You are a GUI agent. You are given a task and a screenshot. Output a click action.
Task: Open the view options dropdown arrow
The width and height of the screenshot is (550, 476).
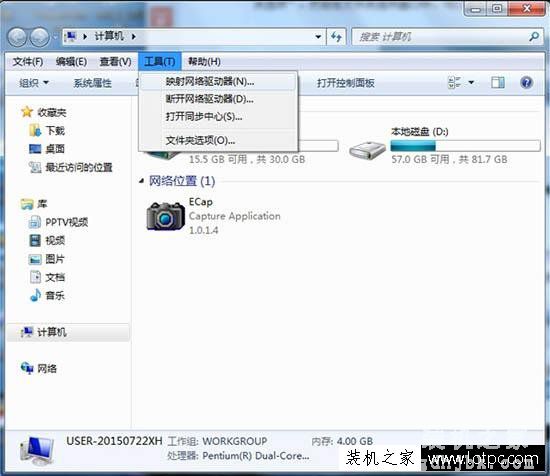pos(471,83)
